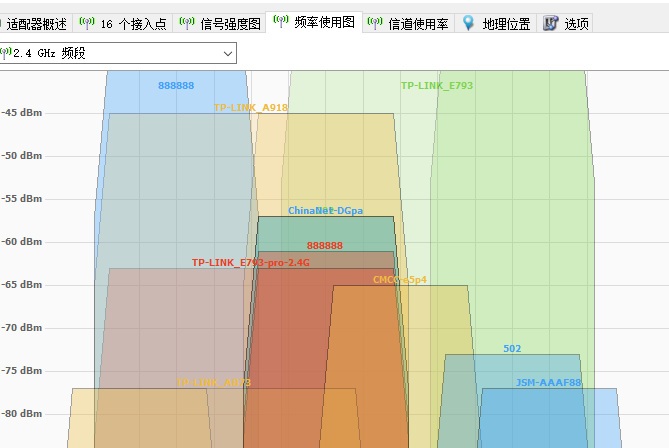Switch to the 适配器概述 tab
This screenshot has width=669, height=448.
[x=35, y=23]
